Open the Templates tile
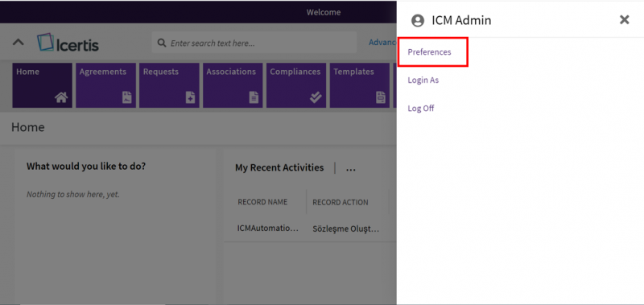Image resolution: width=644 pixels, height=305 pixels. [359, 85]
